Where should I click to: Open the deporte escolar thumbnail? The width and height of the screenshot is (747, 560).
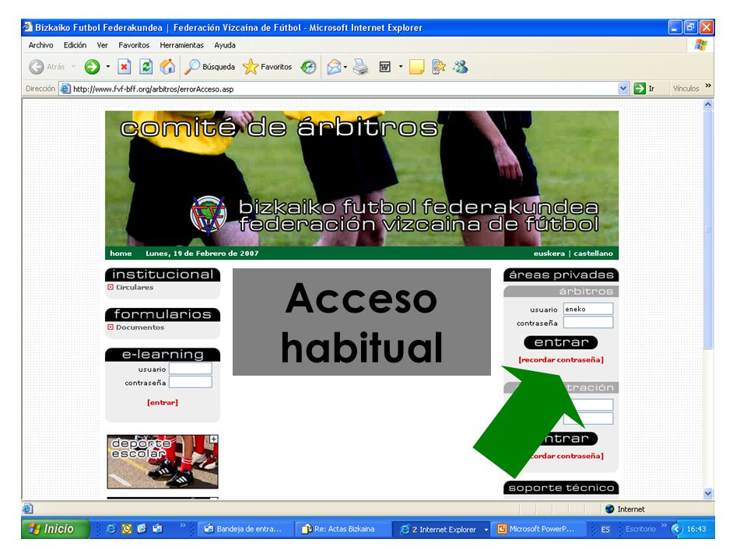(x=163, y=461)
